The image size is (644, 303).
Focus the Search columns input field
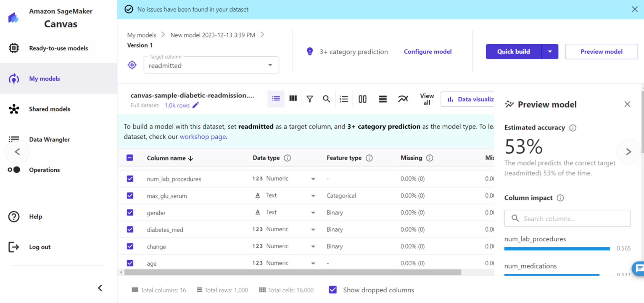point(567,218)
